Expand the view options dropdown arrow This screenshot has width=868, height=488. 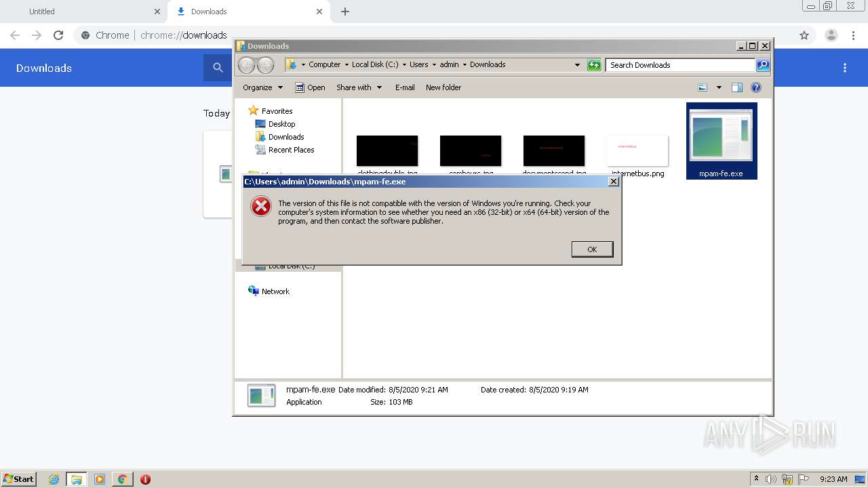click(719, 87)
